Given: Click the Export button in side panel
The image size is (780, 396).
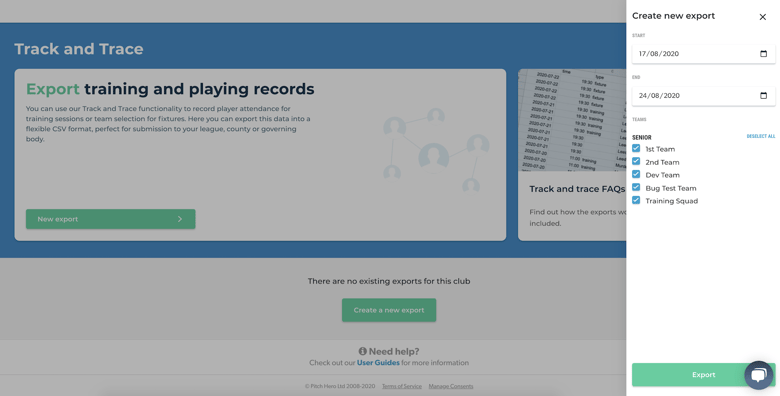Looking at the screenshot, I should [703, 375].
